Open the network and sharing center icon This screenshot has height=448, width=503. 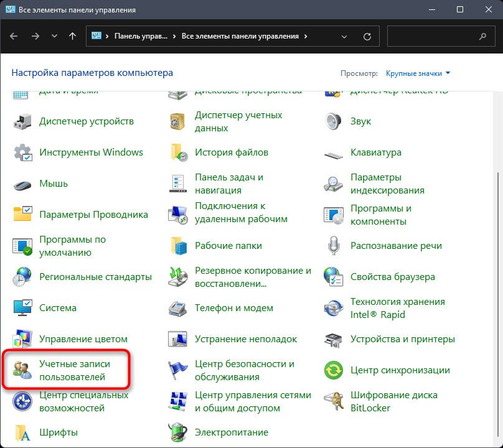coord(177,401)
